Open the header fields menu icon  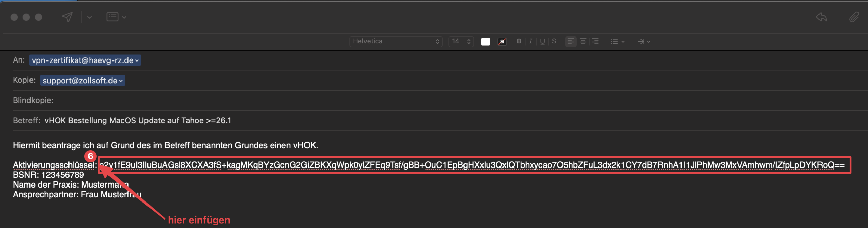click(x=116, y=17)
